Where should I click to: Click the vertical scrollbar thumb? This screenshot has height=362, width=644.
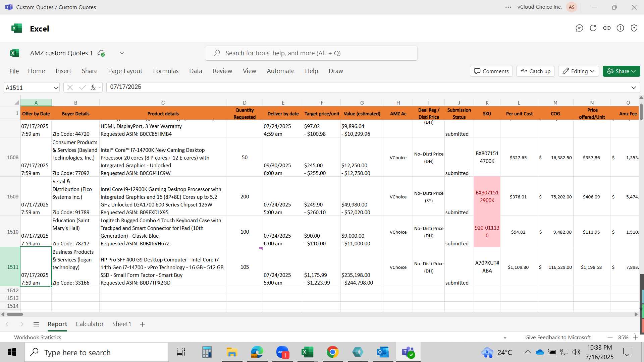point(641,112)
